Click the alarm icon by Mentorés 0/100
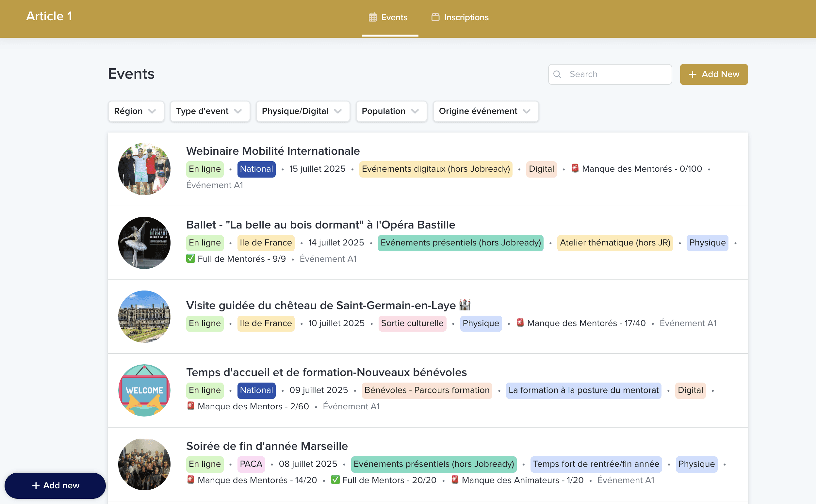816x504 pixels. click(575, 168)
